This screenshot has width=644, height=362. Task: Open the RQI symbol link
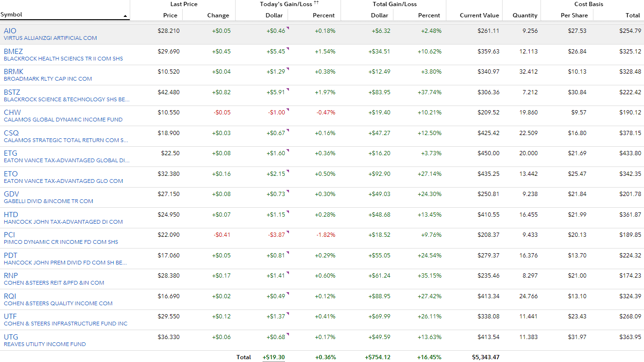coord(10,296)
